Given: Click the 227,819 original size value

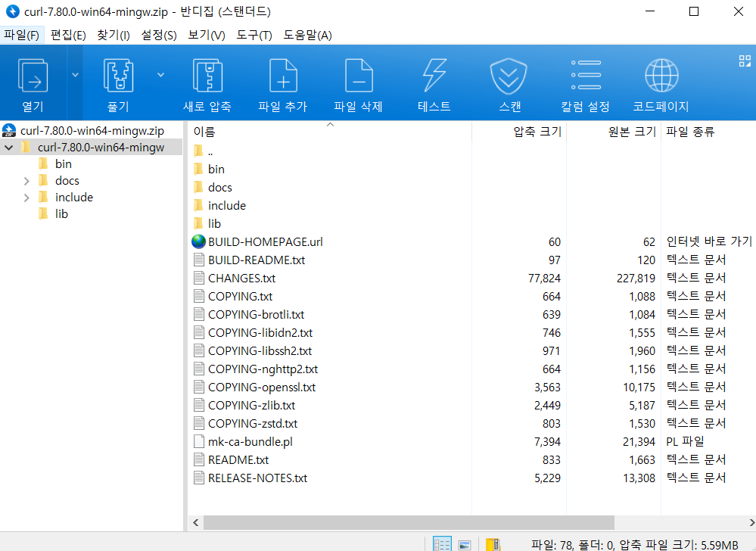Looking at the screenshot, I should click(636, 278).
